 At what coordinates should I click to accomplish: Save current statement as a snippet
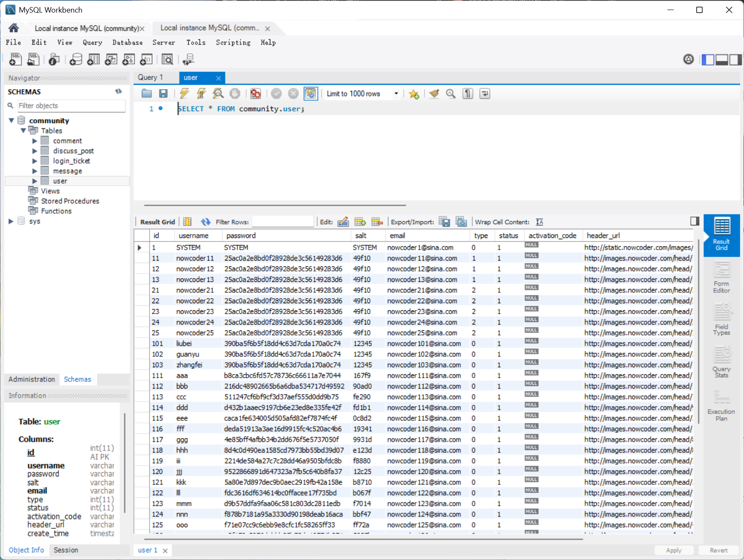[414, 94]
